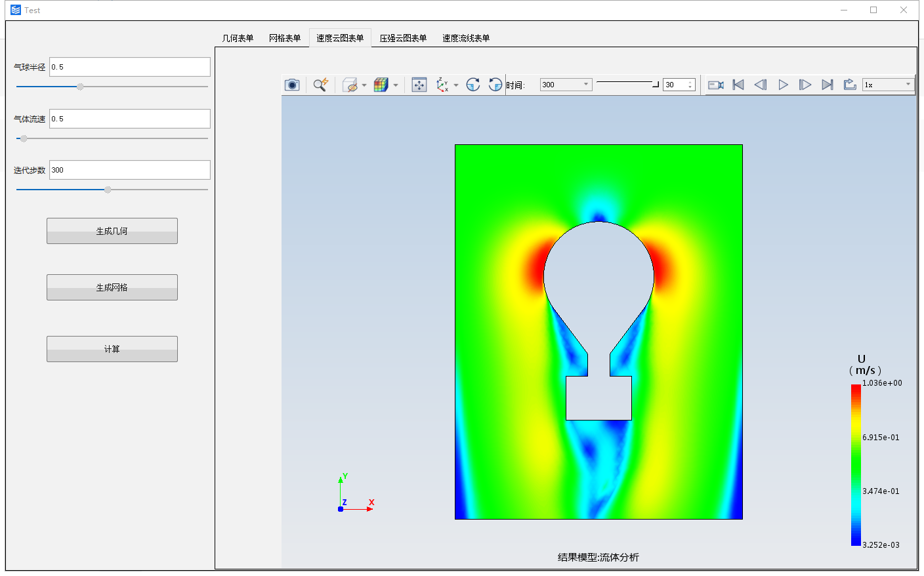
Task: Click the fit-to-view arrows icon
Action: pyautogui.click(x=419, y=85)
